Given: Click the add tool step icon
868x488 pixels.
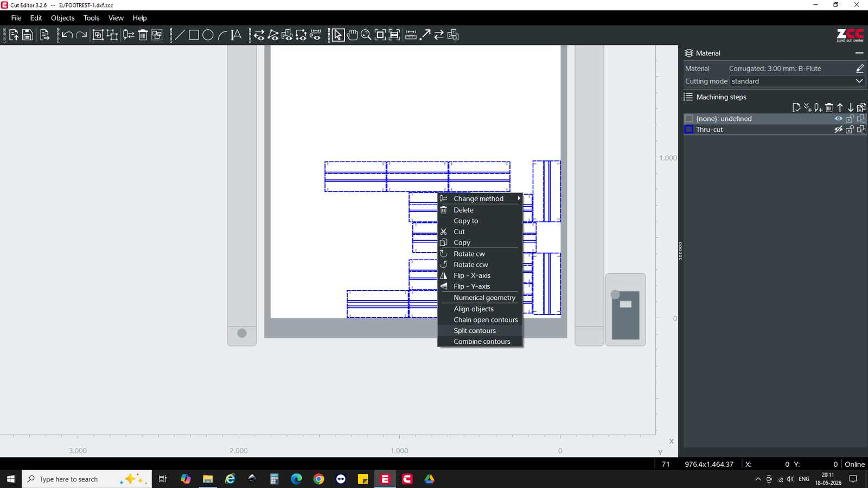Looking at the screenshot, I should point(818,107).
